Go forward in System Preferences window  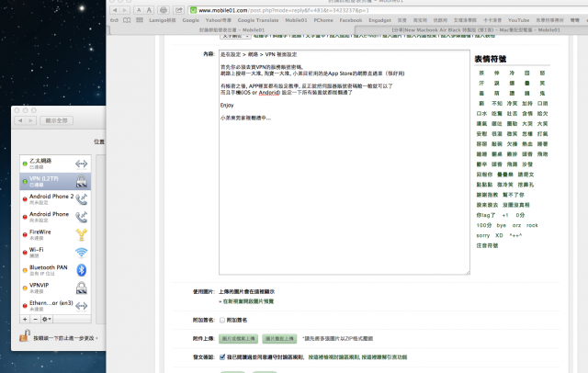(x=30, y=120)
